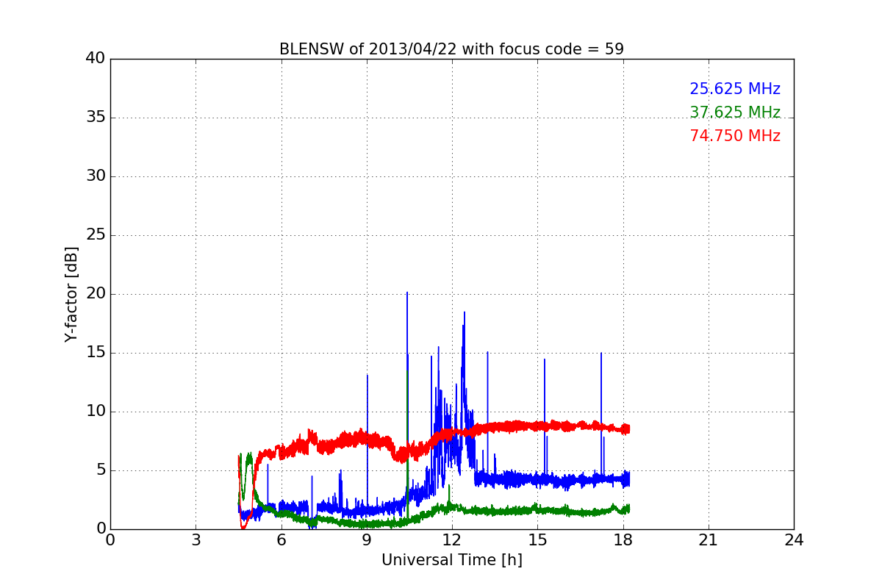882x588 pixels.
Task: Click the y-axis tick label "20"
Action: point(96,294)
